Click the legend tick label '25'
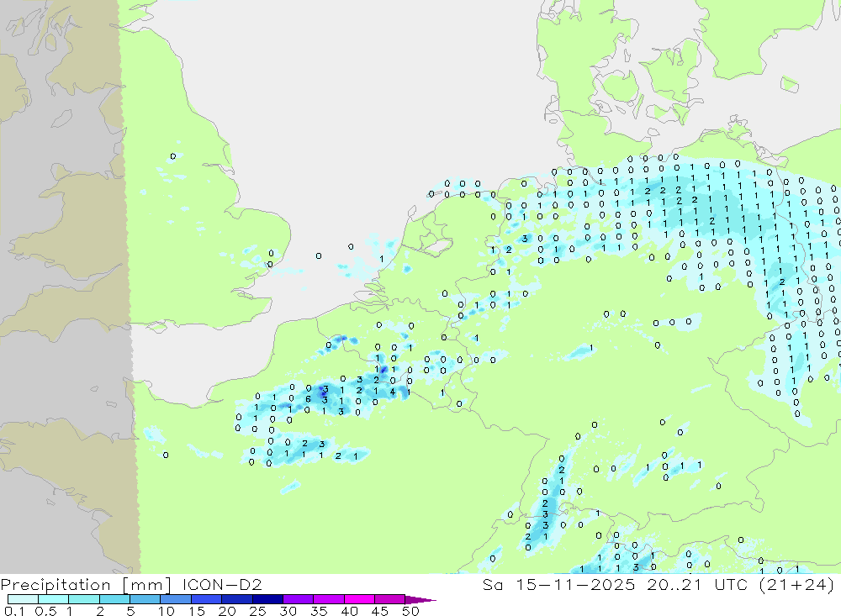 [257, 611]
